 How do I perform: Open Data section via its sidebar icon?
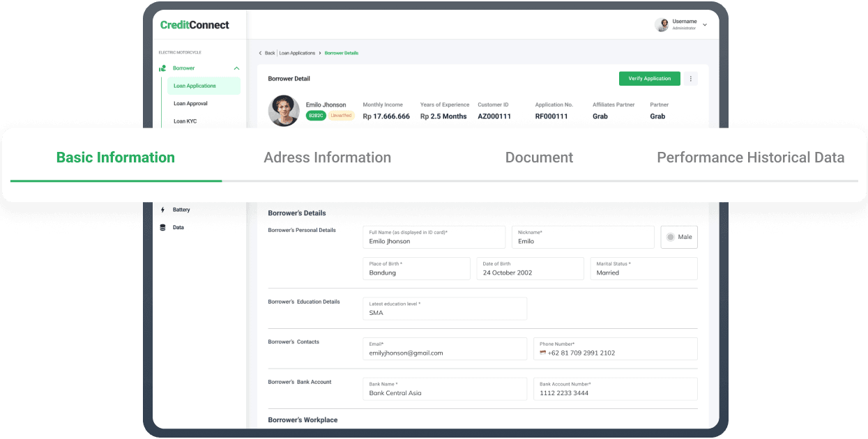[x=162, y=227]
